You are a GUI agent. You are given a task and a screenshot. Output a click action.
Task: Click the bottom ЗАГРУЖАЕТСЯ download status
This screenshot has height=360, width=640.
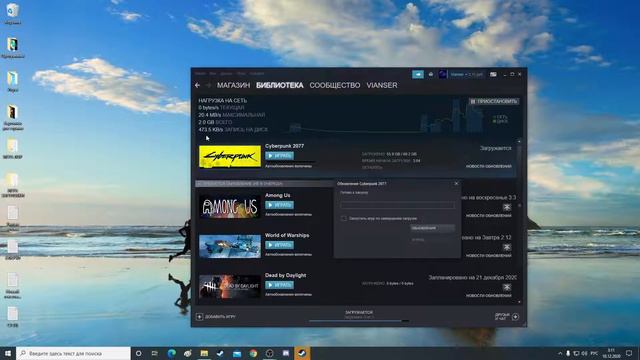(x=359, y=312)
